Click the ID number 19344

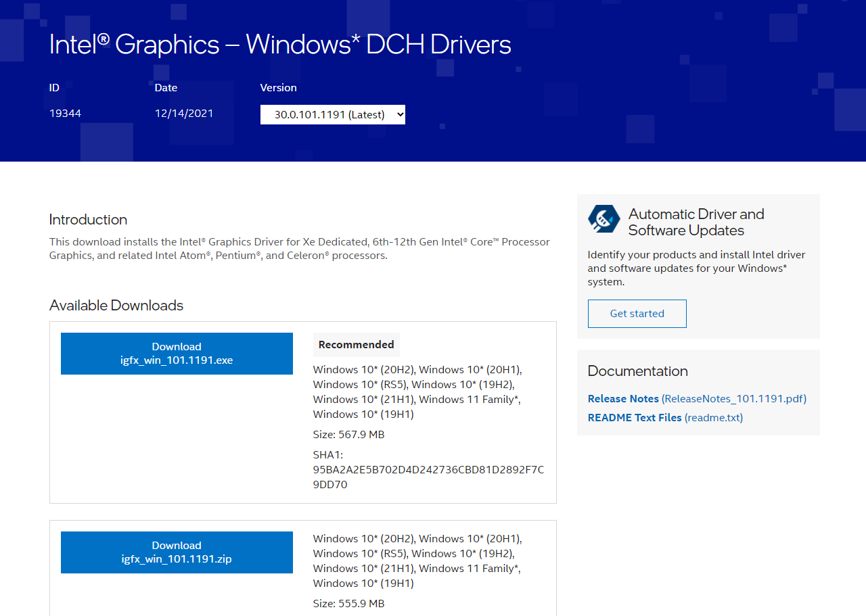tap(65, 114)
